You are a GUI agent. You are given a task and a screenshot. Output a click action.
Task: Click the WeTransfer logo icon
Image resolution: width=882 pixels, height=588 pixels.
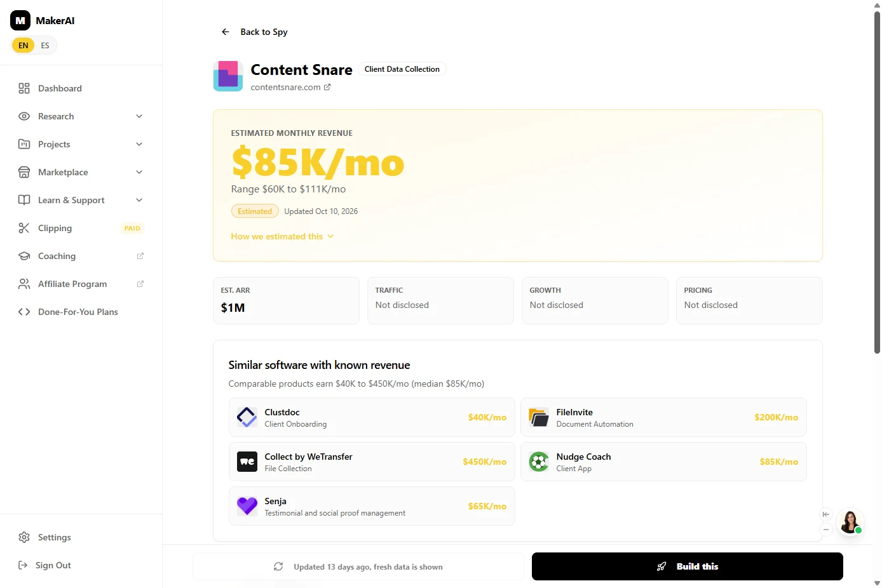247,462
